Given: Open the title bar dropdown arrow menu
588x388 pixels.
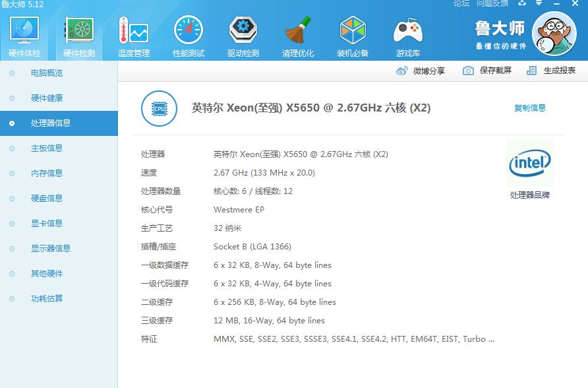Looking at the screenshot, I should (539, 3).
